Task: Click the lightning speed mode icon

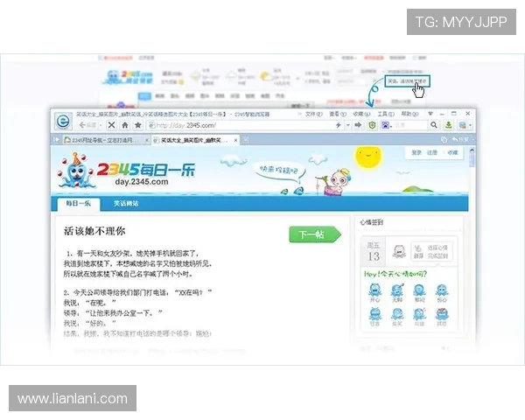Action: point(338,125)
